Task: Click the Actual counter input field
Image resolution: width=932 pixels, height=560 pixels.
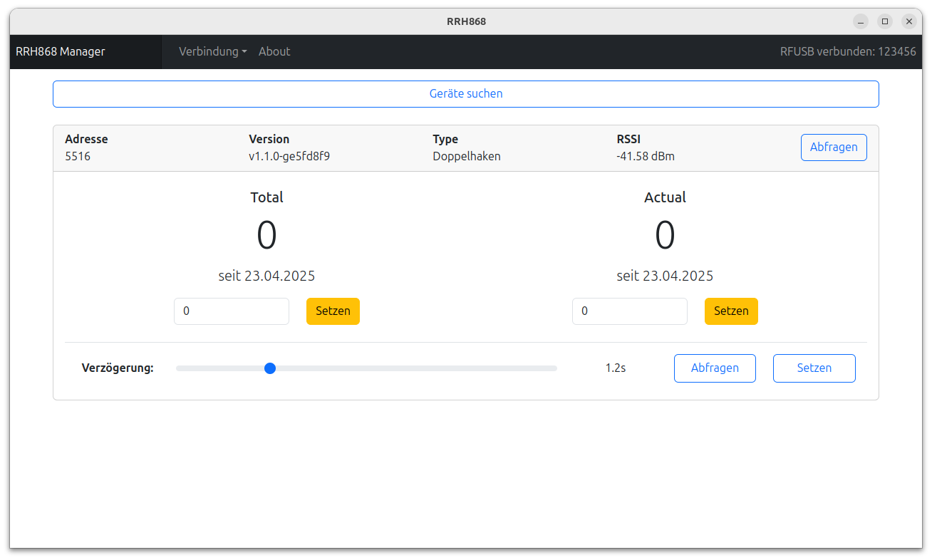Action: (630, 311)
